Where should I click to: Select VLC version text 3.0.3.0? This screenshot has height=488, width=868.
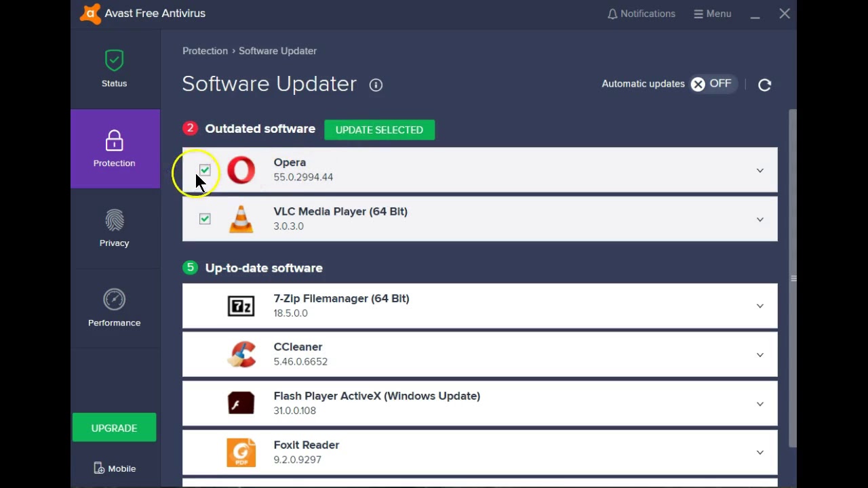coord(288,226)
